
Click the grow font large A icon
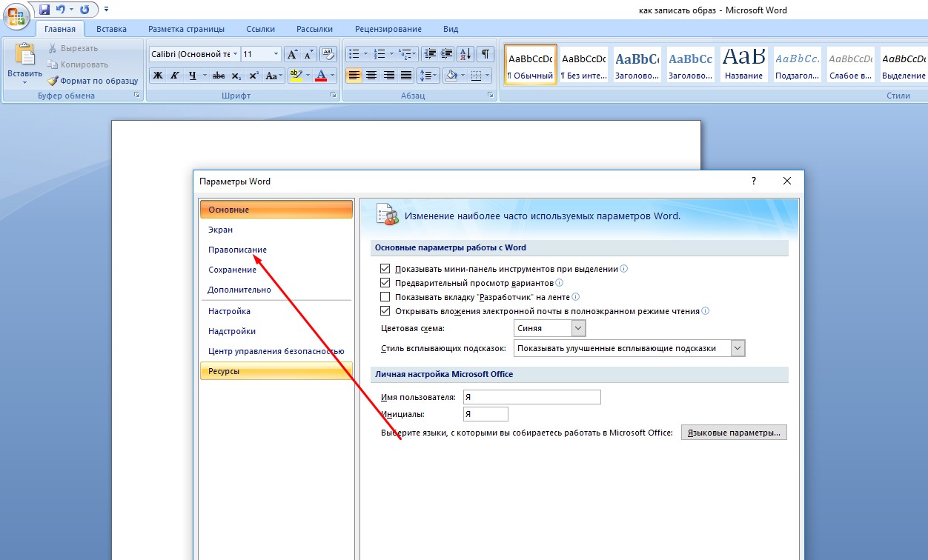click(x=292, y=54)
